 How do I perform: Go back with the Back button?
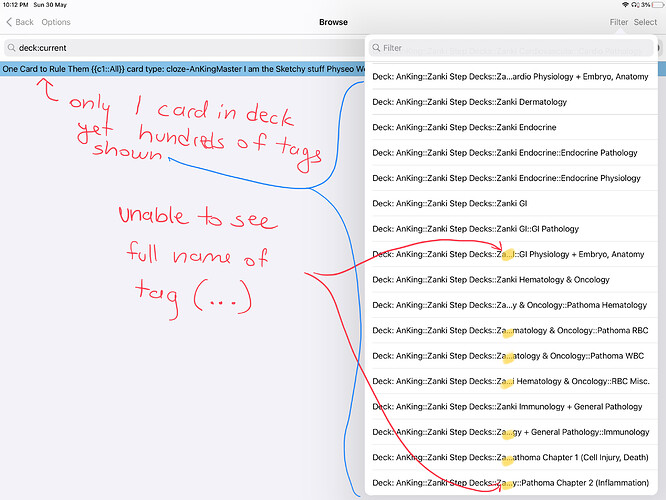tap(20, 22)
